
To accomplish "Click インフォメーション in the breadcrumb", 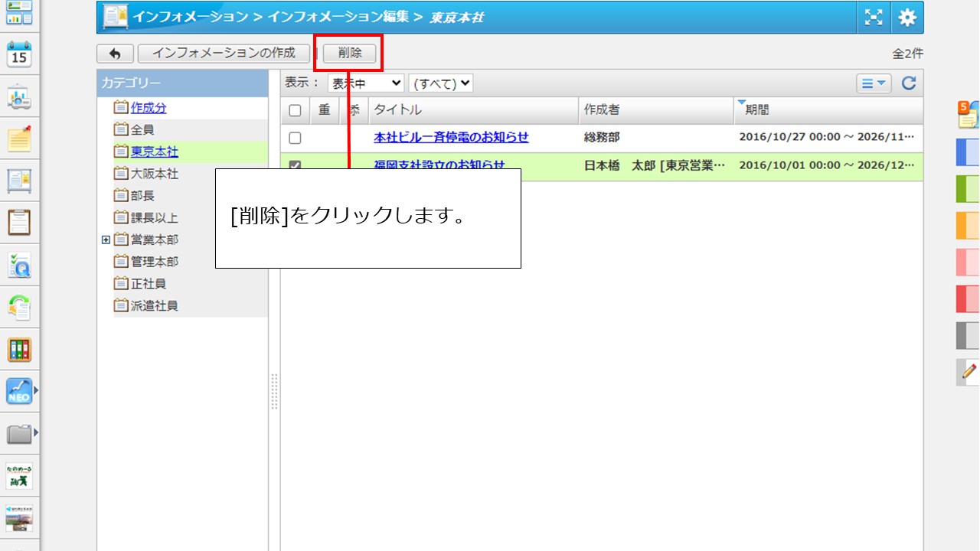I will pyautogui.click(x=191, y=17).
